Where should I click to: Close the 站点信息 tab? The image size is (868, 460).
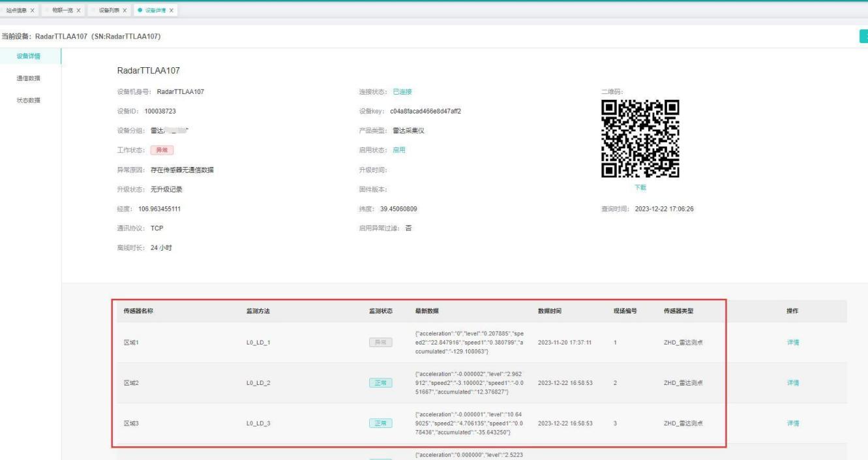pos(33,10)
